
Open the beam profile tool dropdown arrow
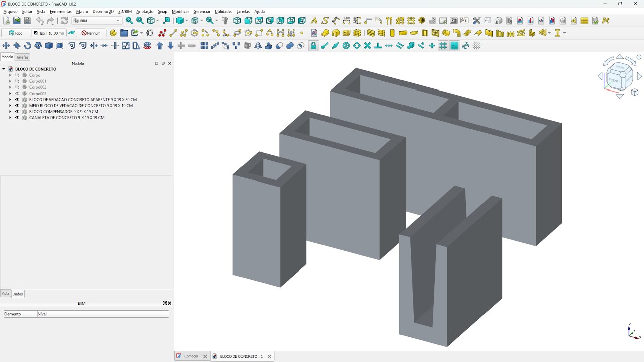(x=565, y=33)
